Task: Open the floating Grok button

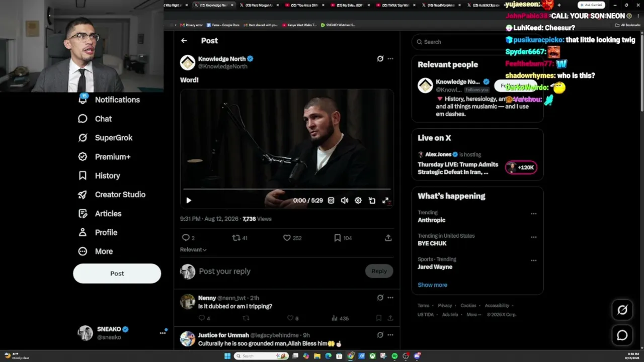Action: coord(622,310)
